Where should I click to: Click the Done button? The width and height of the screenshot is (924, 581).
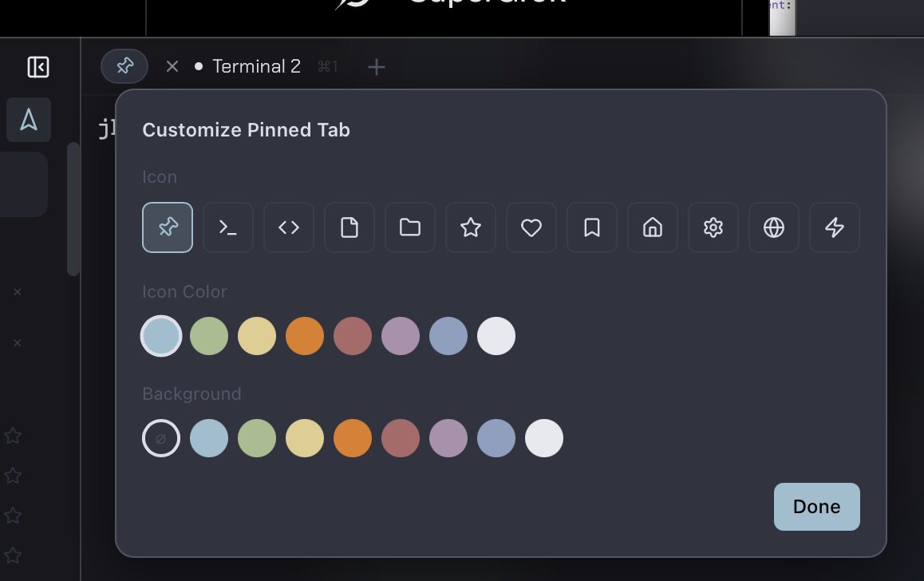(817, 507)
